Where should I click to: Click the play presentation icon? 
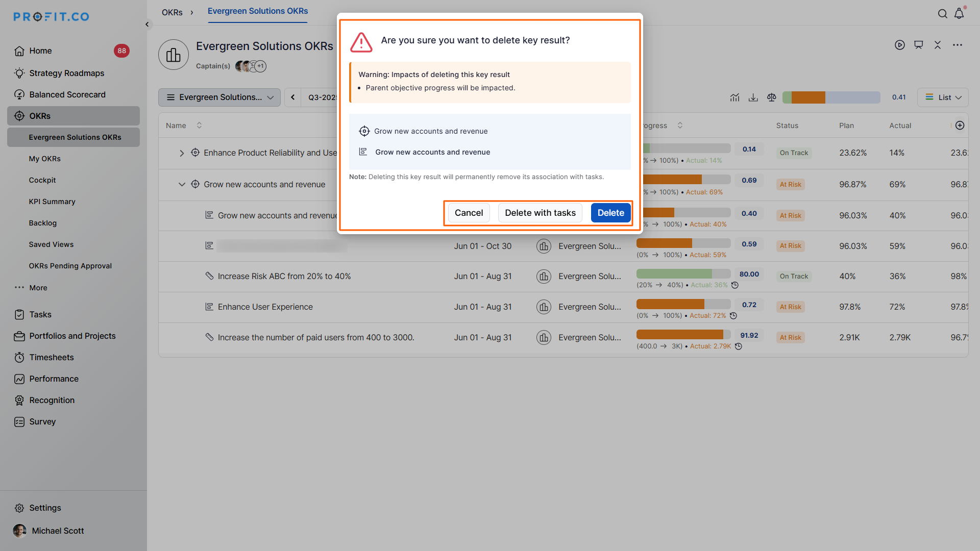[899, 45]
